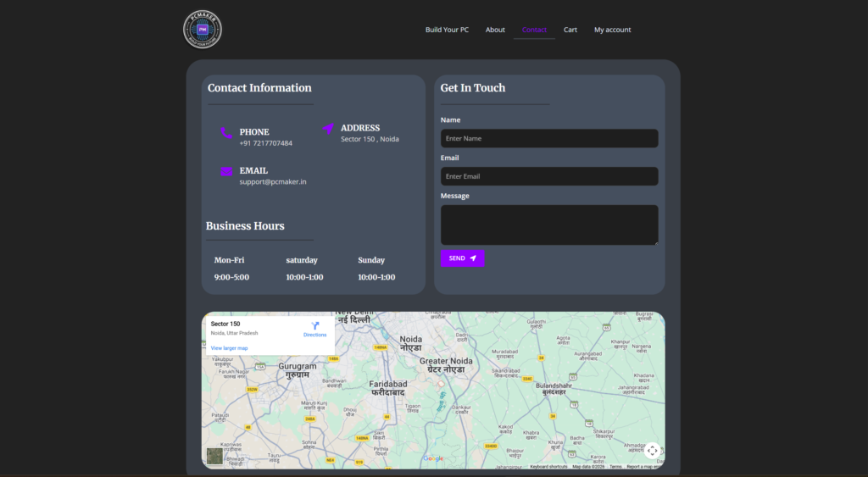The width and height of the screenshot is (868, 477).
Task: Open the Build Your PC menu item
Action: [447, 30]
